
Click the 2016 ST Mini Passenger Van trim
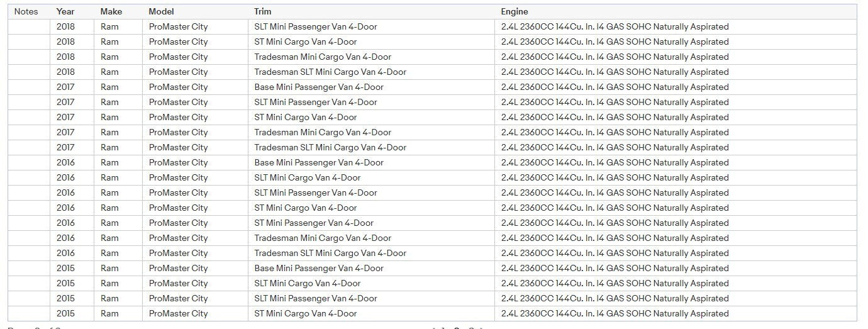314,223
